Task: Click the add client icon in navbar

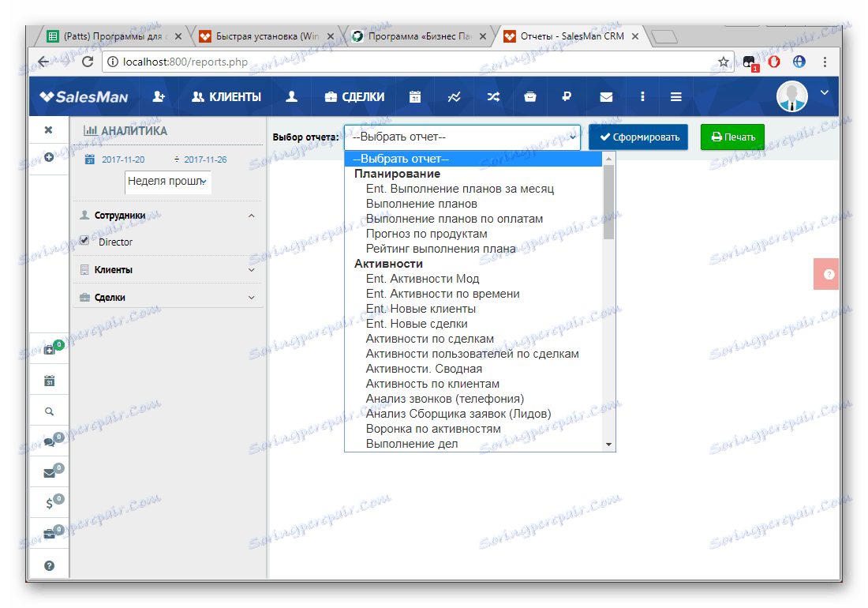Action: (x=159, y=97)
